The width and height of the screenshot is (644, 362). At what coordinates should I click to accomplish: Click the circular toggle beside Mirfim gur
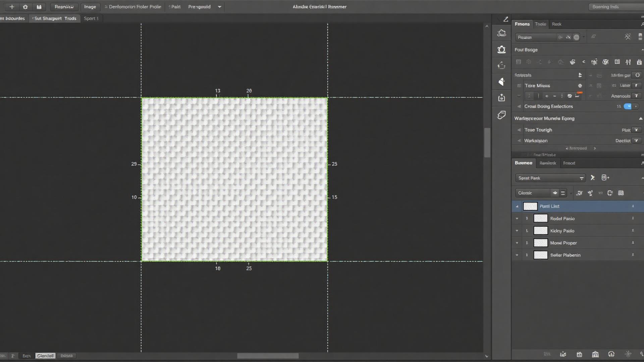(637, 75)
